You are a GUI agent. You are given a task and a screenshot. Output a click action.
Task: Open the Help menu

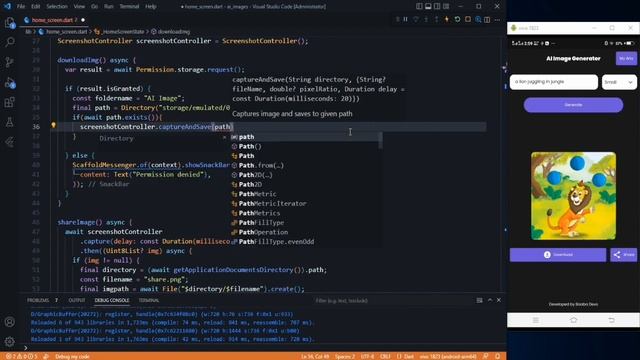[x=151, y=7]
